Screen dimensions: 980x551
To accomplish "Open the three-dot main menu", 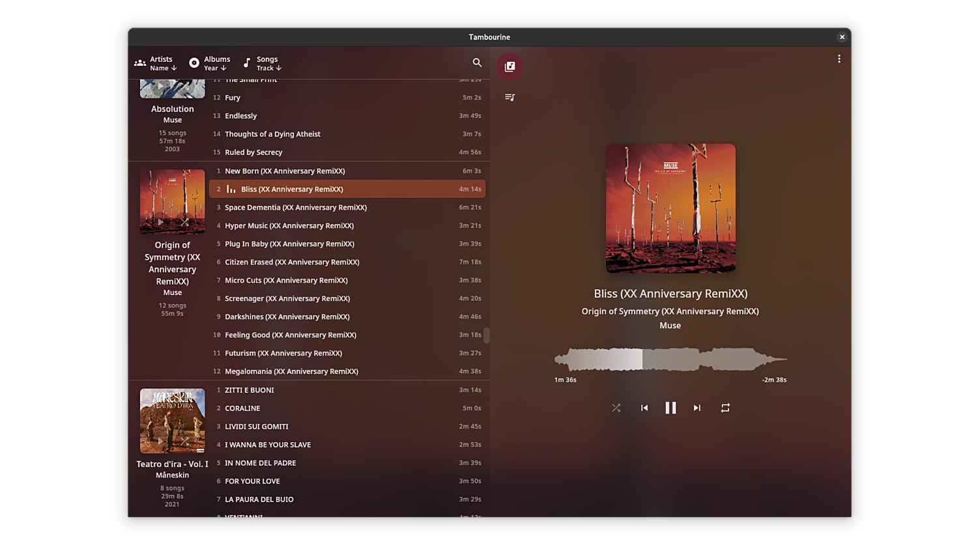I will coord(839,59).
